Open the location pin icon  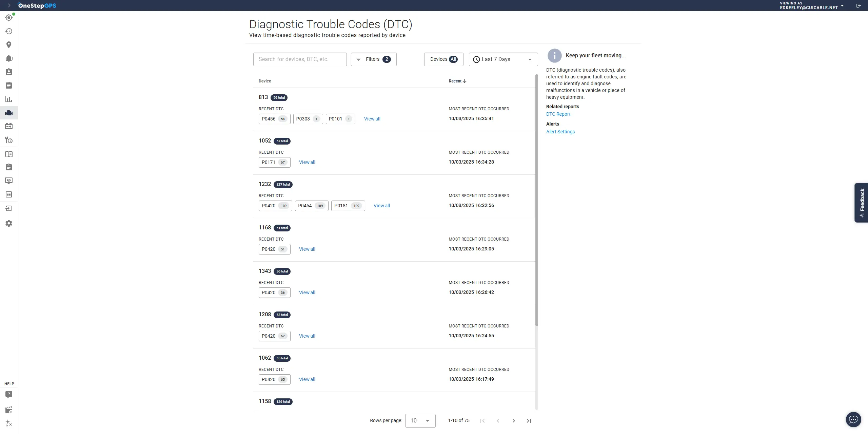pos(9,44)
